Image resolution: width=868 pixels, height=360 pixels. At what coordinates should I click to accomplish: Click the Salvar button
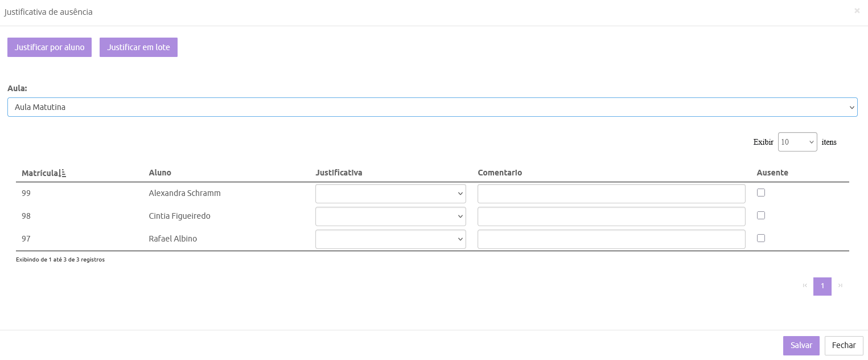coord(801,346)
